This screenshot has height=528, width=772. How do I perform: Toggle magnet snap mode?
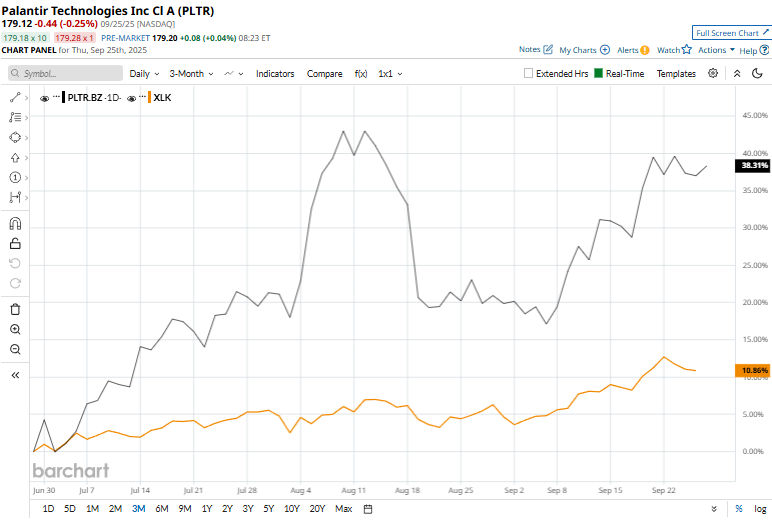[x=15, y=224]
